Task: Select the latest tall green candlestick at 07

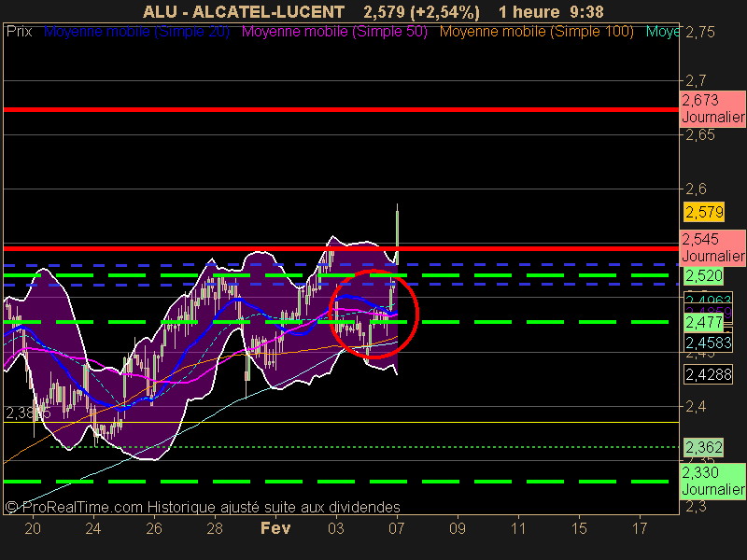Action: (397, 236)
